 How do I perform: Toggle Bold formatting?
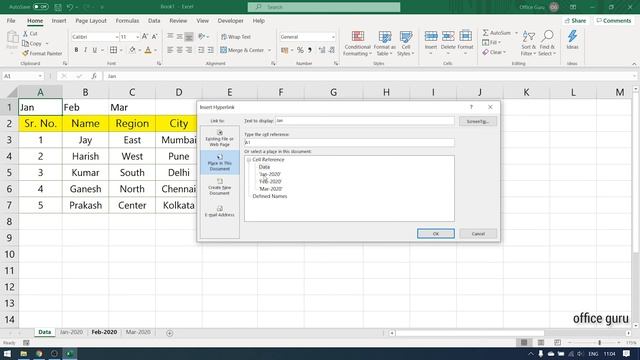pyautogui.click(x=76, y=50)
